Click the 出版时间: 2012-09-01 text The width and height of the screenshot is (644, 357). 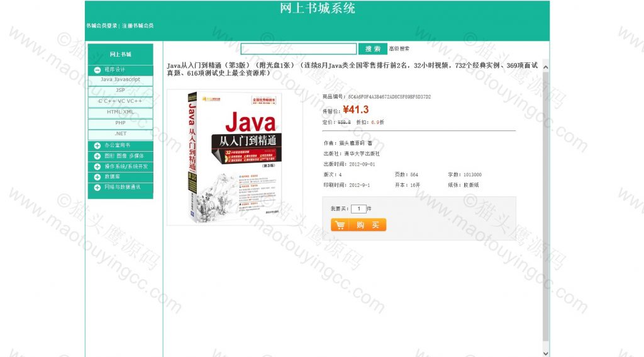coord(349,164)
